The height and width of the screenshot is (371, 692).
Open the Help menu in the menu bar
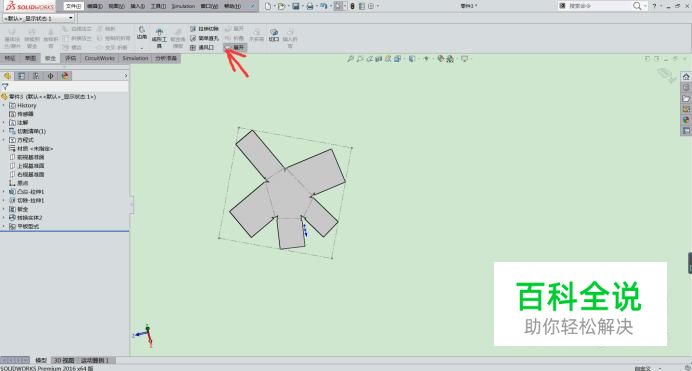[233, 6]
